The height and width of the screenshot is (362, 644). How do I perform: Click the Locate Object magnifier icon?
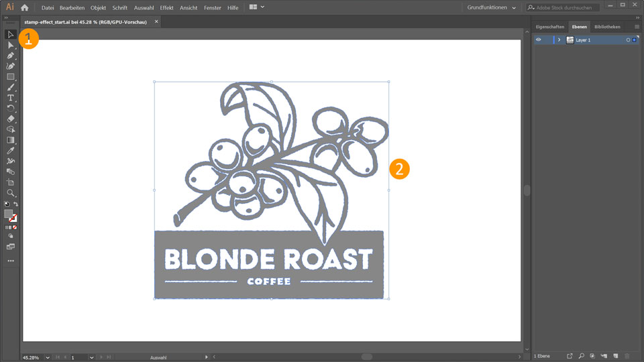pyautogui.click(x=581, y=356)
